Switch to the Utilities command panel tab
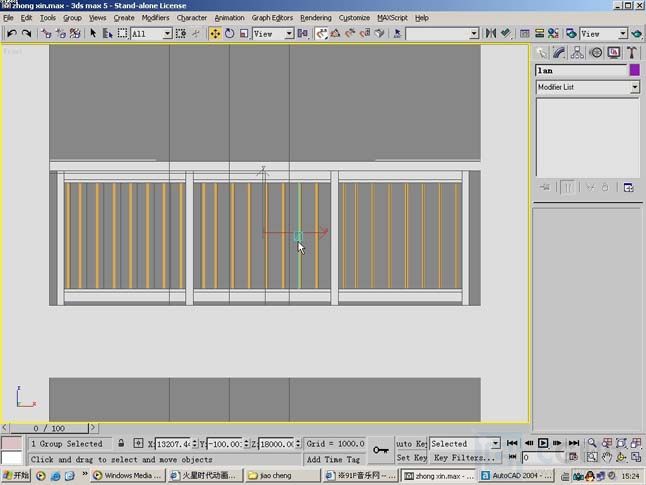 [632, 52]
